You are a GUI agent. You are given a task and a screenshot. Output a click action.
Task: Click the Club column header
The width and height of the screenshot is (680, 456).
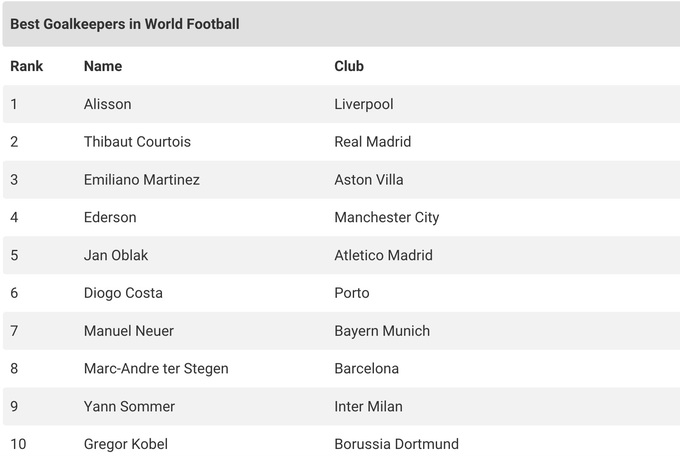click(349, 66)
